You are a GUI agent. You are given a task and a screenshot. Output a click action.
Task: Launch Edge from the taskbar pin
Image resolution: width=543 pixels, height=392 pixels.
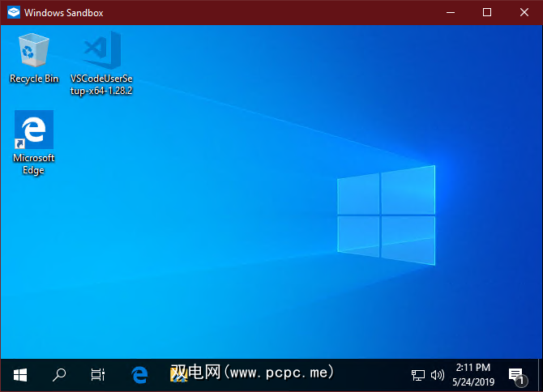click(139, 374)
